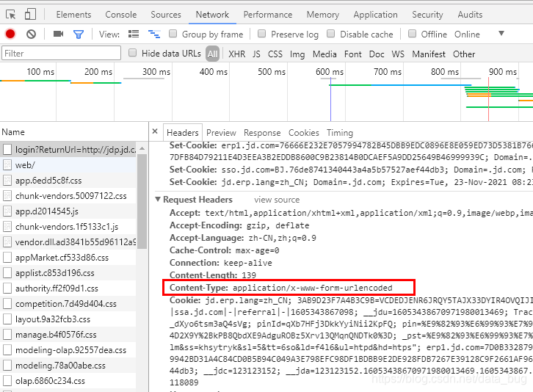Enable the Group by frame checkbox
The height and width of the screenshot is (392, 533).
(173, 34)
